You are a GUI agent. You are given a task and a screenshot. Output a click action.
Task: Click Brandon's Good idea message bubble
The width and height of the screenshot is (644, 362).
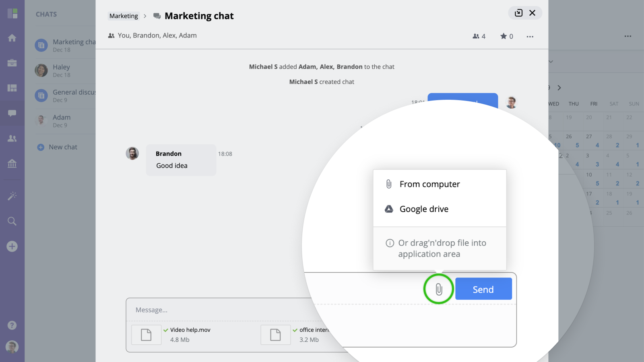181,160
